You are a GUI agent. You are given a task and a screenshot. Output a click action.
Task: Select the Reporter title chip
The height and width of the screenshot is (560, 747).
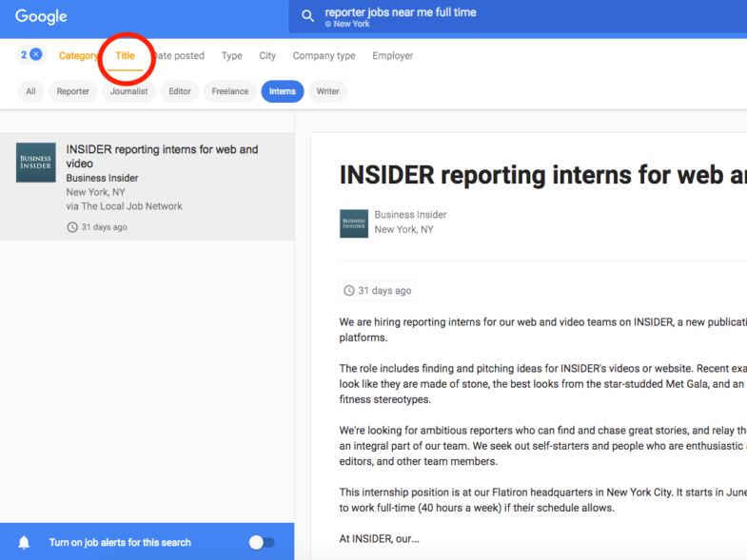coord(73,91)
